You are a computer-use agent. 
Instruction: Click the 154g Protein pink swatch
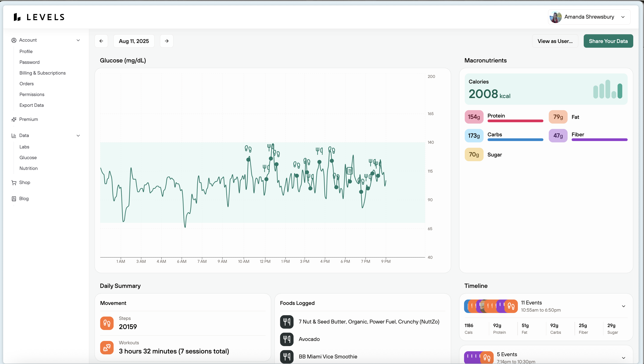click(474, 117)
